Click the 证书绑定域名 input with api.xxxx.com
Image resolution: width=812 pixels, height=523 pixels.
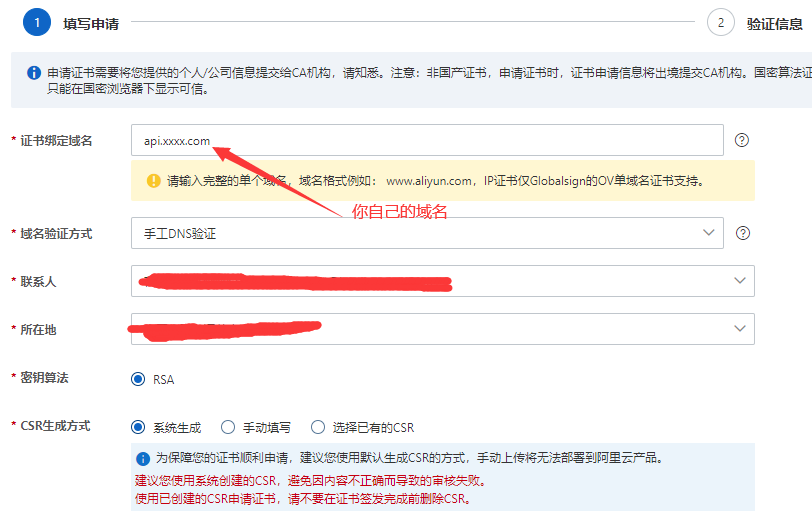click(x=427, y=140)
